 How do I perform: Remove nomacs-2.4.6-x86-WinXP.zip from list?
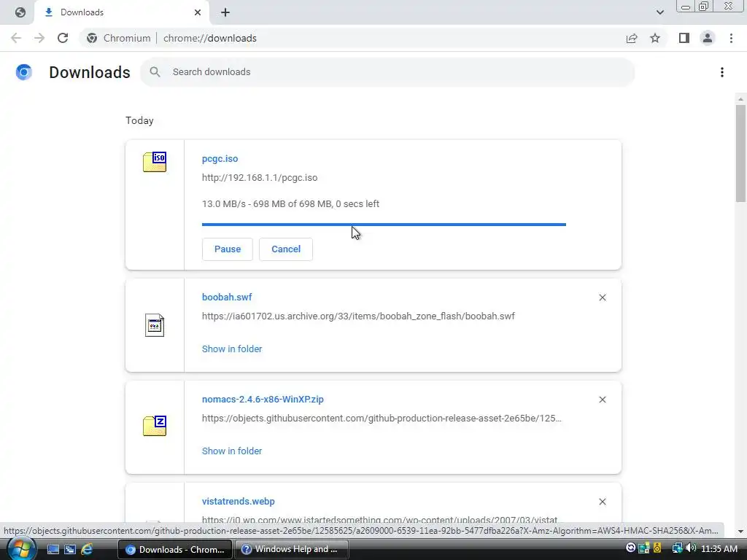point(602,400)
